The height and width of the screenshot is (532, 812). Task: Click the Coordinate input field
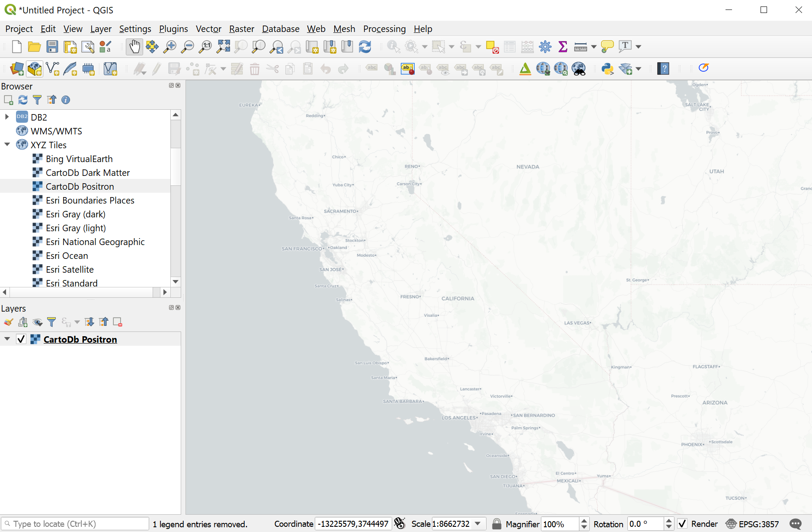353,524
